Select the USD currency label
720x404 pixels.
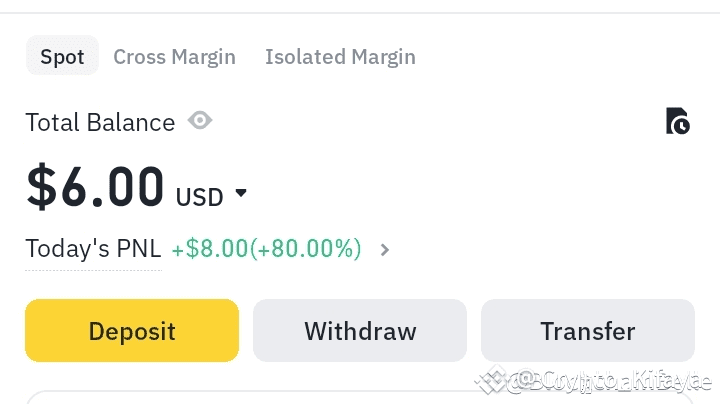[x=199, y=197]
